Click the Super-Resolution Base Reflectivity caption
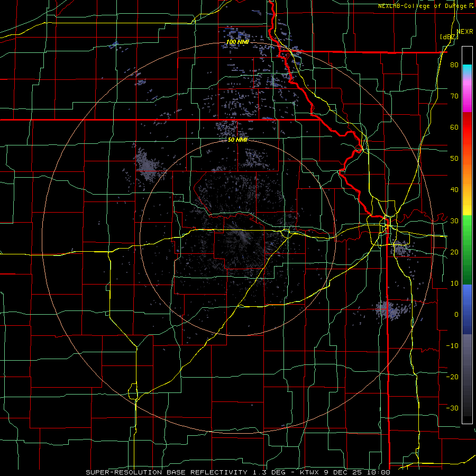476x476 pixels. tap(237, 472)
